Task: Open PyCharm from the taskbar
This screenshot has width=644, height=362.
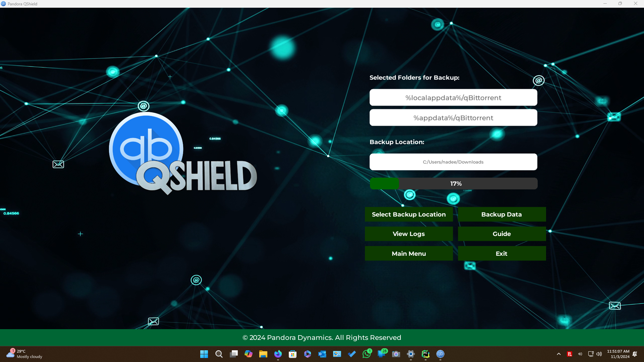Action: click(425, 354)
